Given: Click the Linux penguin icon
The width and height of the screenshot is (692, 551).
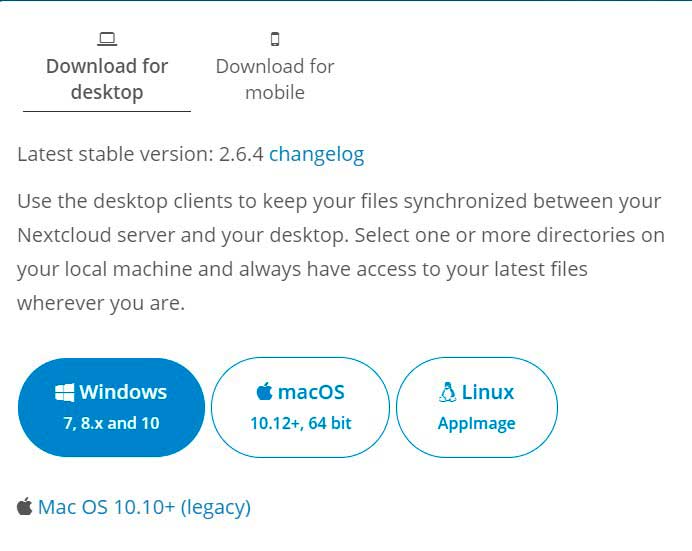Looking at the screenshot, I should pyautogui.click(x=448, y=392).
